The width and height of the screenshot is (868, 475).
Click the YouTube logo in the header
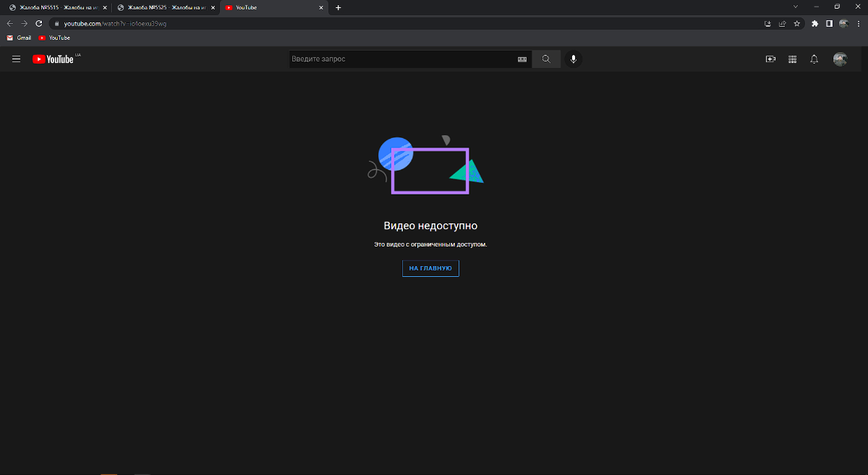click(x=54, y=59)
